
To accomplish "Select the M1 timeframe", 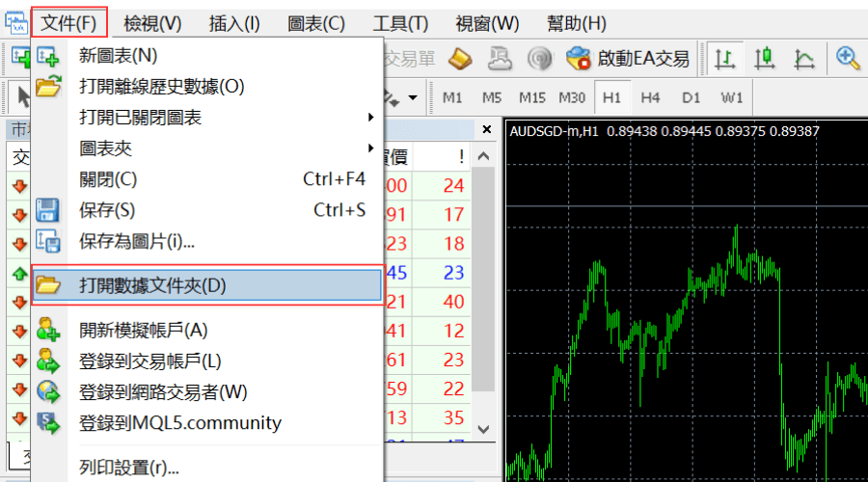I will pyautogui.click(x=452, y=98).
